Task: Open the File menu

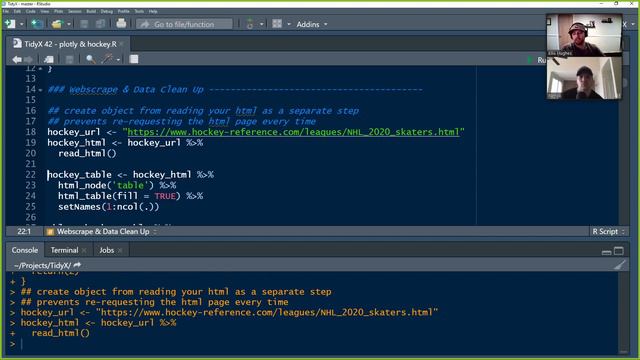Action: [6, 11]
